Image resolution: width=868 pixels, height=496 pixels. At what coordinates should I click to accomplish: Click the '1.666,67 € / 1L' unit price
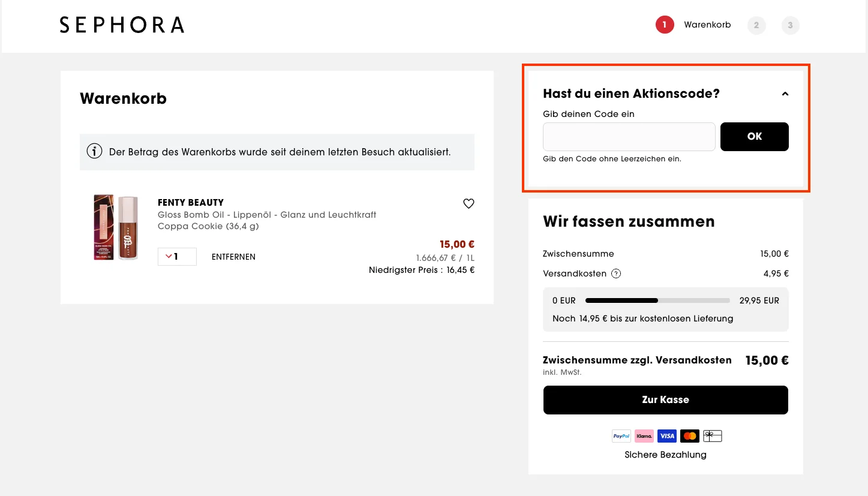pos(445,258)
